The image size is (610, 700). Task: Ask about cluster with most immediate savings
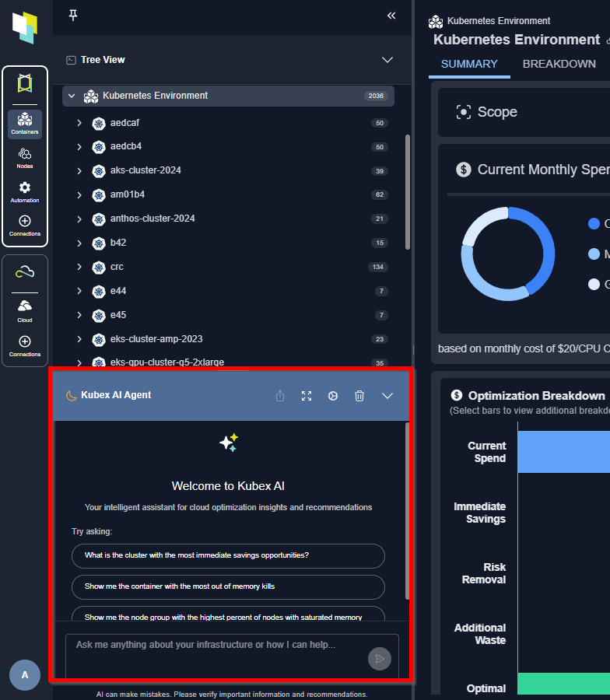point(228,556)
